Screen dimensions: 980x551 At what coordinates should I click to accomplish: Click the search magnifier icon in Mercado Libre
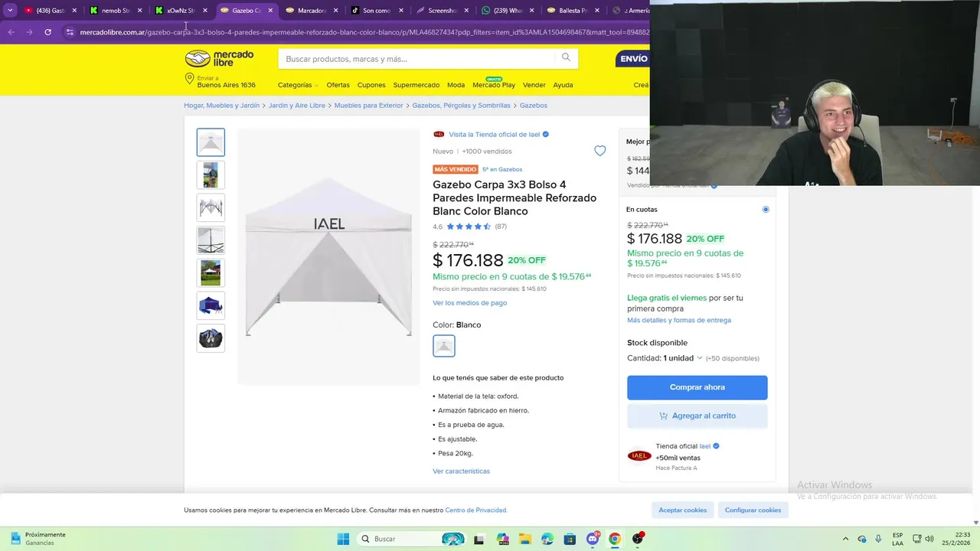(x=566, y=57)
